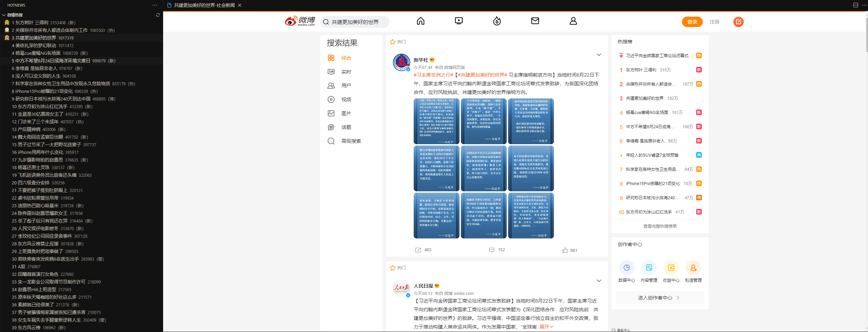Click 进入创作者中心 button
The height and width of the screenshot is (332, 868).
point(659,298)
